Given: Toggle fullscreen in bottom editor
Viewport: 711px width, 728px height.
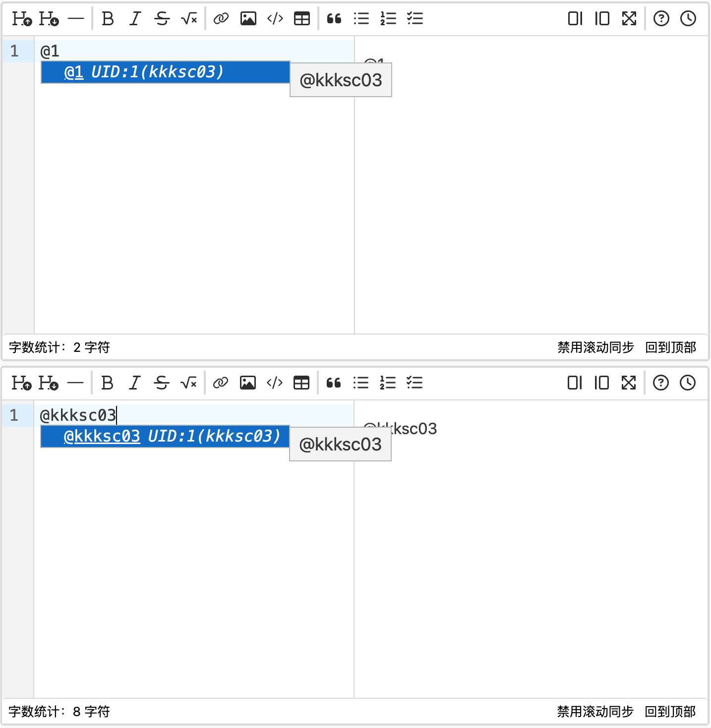Looking at the screenshot, I should click(629, 383).
